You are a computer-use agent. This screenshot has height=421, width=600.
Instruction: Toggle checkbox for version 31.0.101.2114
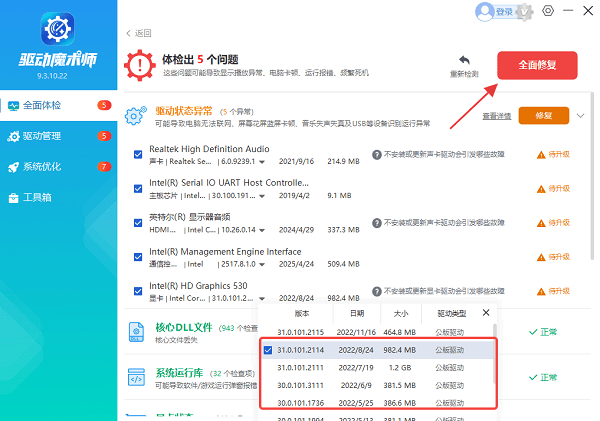point(268,350)
